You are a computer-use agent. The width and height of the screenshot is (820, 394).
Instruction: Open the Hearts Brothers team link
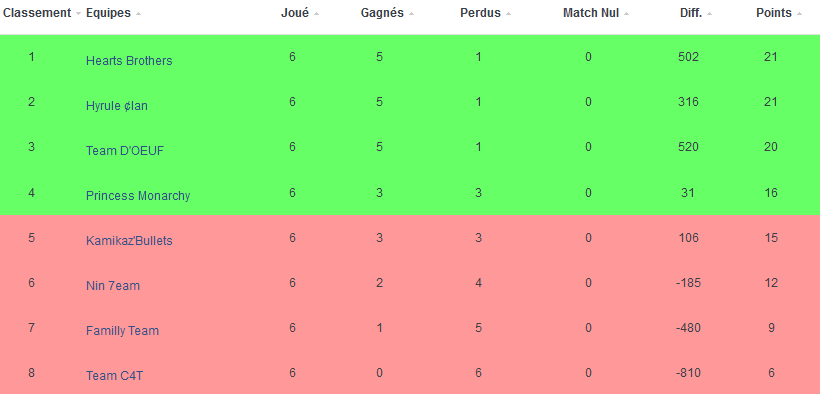[x=129, y=61]
